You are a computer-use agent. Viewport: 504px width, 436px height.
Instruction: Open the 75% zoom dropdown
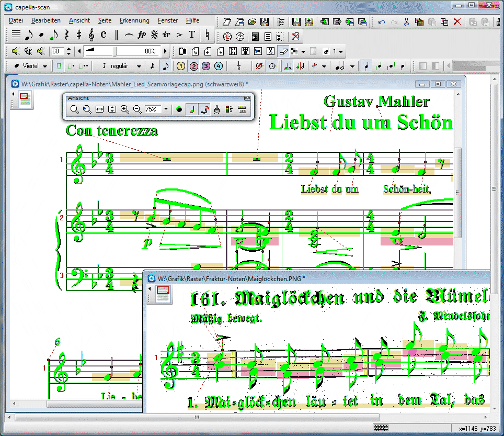point(166,109)
